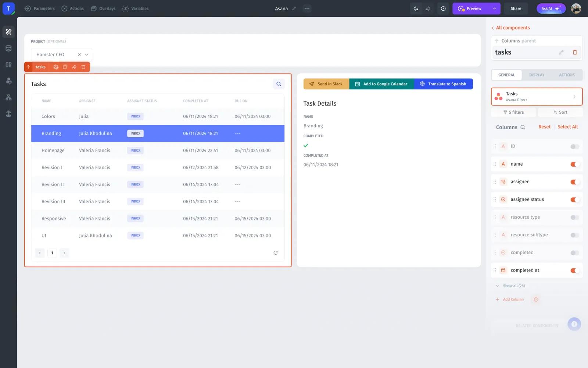Switch to the DISPLAY tab

coord(537,75)
